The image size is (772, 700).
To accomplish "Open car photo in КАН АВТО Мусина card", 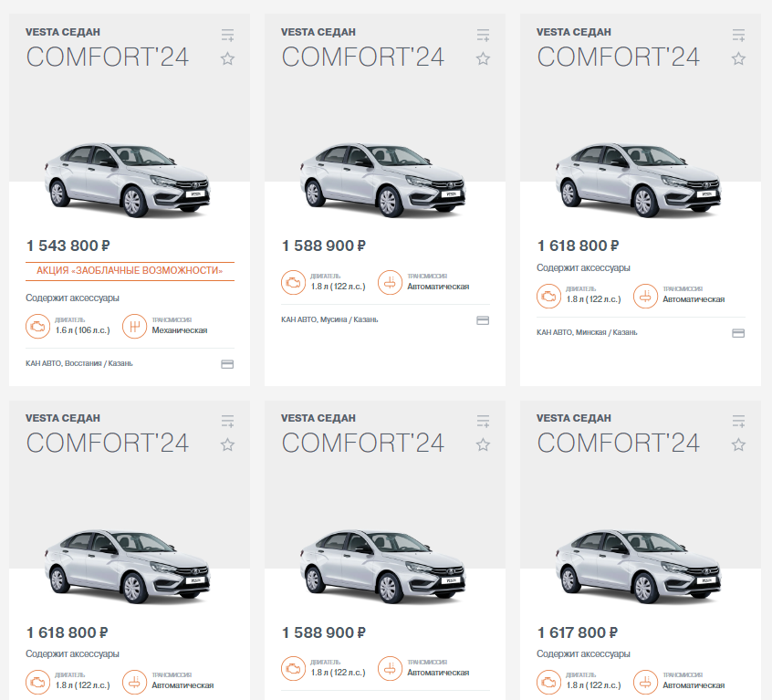I will tap(383, 180).
